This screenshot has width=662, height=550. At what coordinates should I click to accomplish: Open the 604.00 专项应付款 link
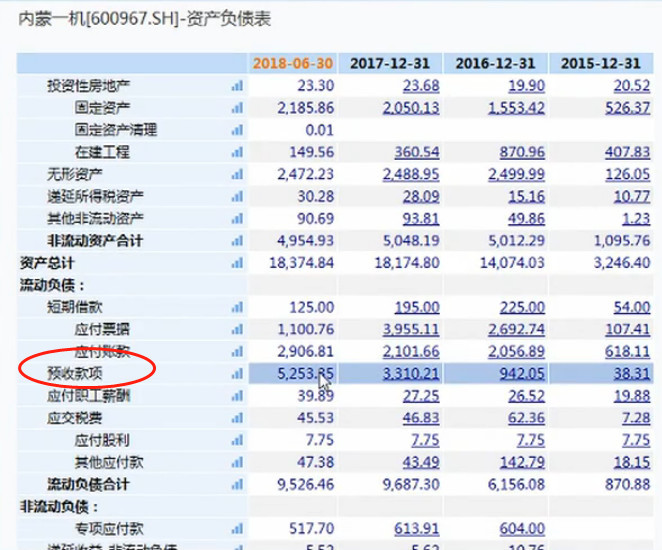(522, 528)
